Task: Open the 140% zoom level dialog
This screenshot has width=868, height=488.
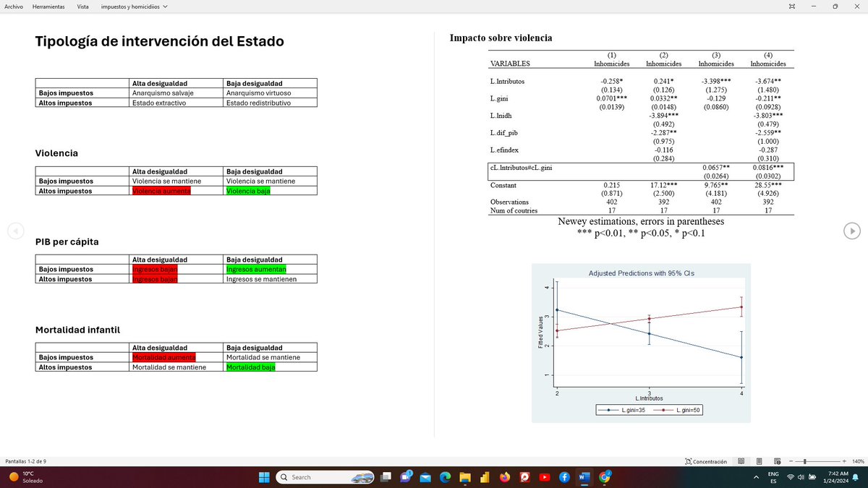Action: pyautogui.click(x=858, y=461)
